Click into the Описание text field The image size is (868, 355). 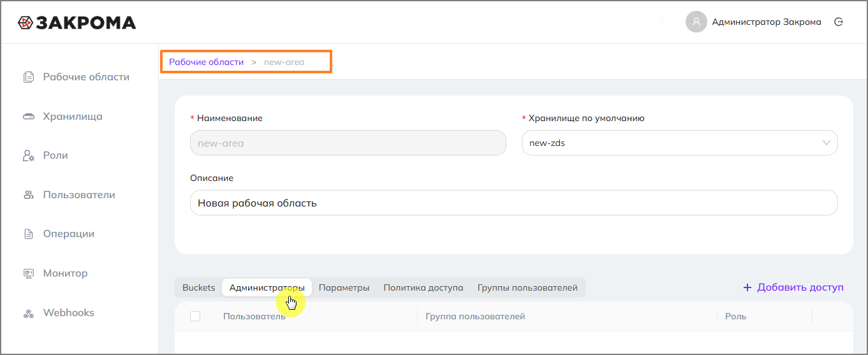[x=513, y=203]
